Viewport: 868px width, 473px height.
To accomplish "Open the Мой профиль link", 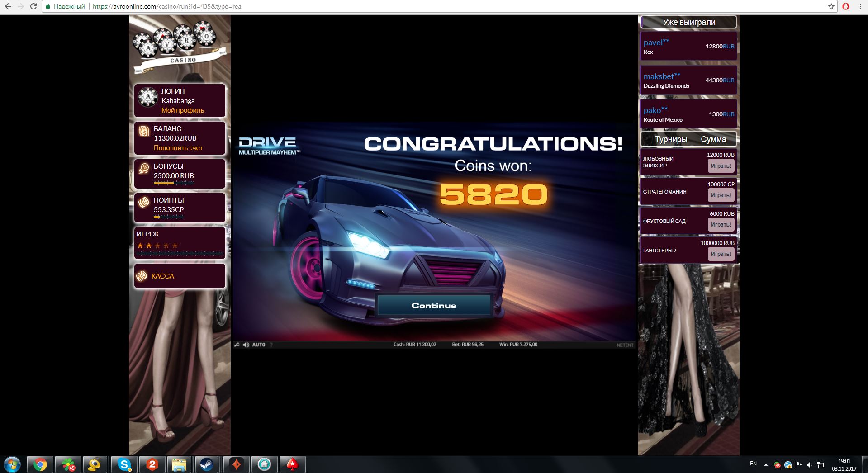I will [183, 110].
